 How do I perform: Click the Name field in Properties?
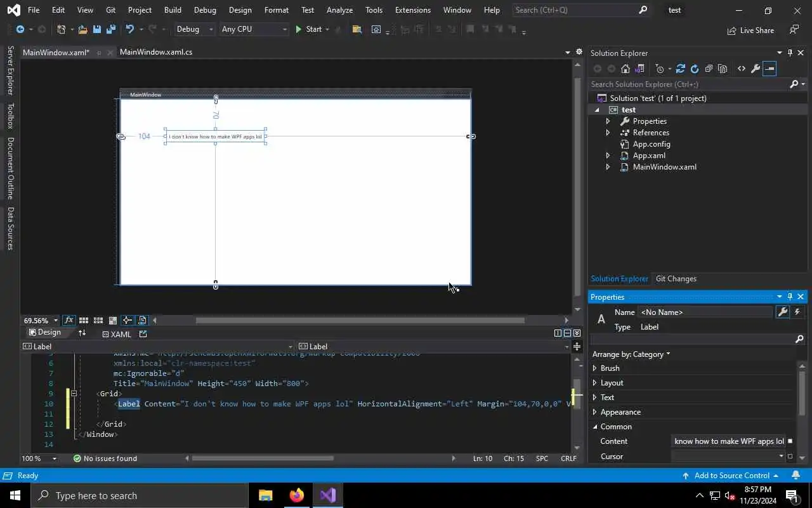click(705, 312)
